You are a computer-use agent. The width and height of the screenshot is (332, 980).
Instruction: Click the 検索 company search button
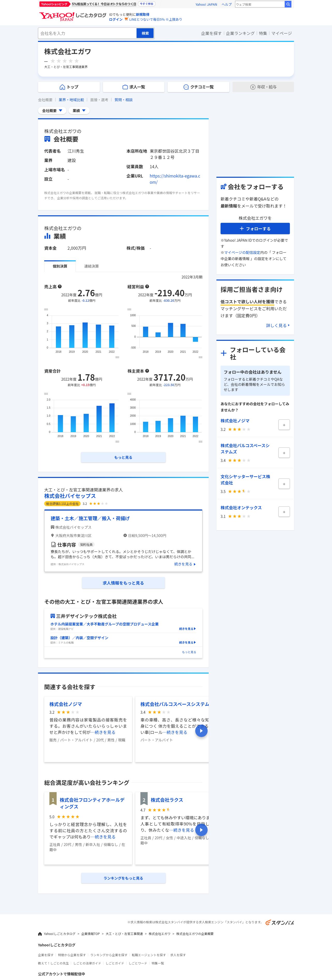point(145,33)
